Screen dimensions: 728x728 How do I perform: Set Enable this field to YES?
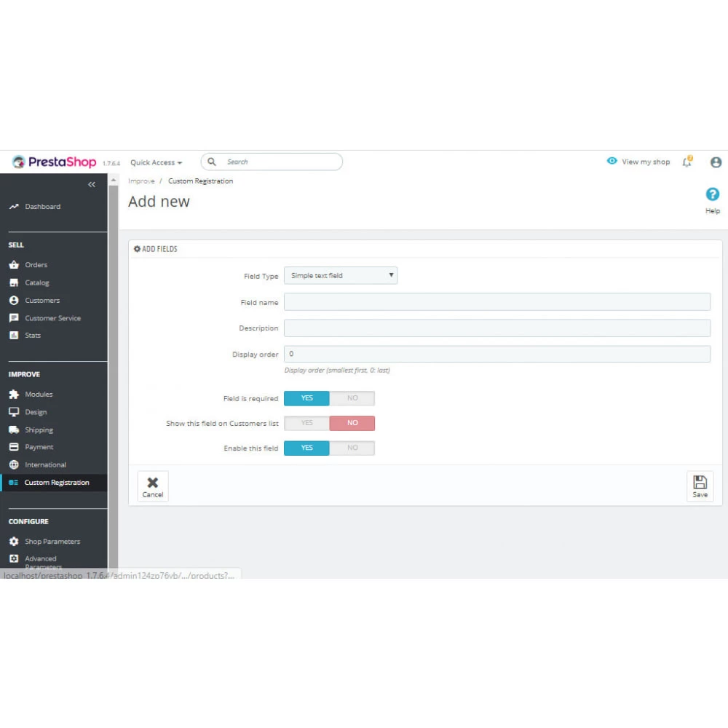[306, 448]
